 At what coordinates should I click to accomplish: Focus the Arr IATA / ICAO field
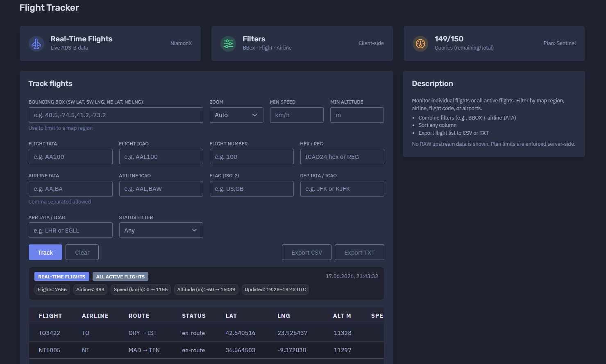[70, 230]
